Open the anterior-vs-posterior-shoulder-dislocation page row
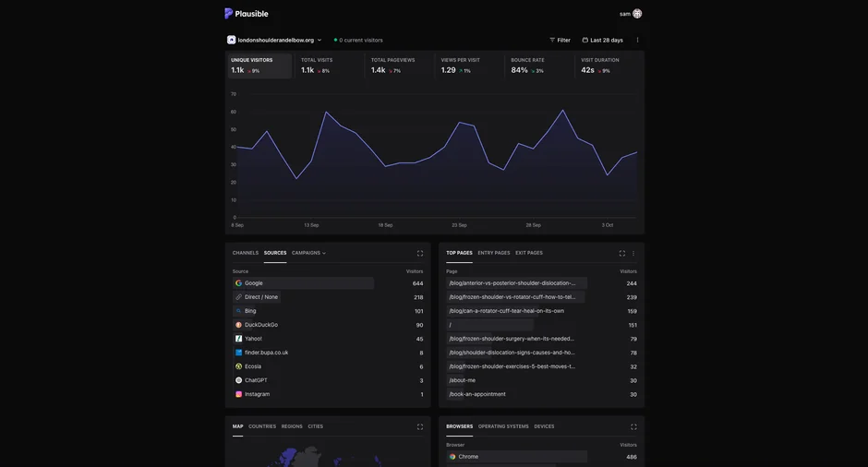 tap(541, 283)
